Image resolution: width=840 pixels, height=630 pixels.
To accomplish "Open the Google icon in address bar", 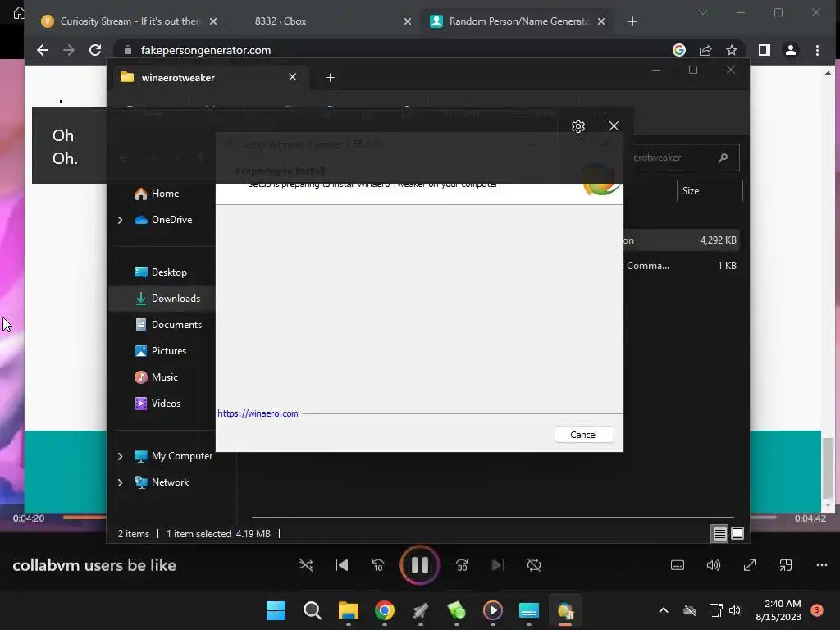I will pyautogui.click(x=678, y=50).
